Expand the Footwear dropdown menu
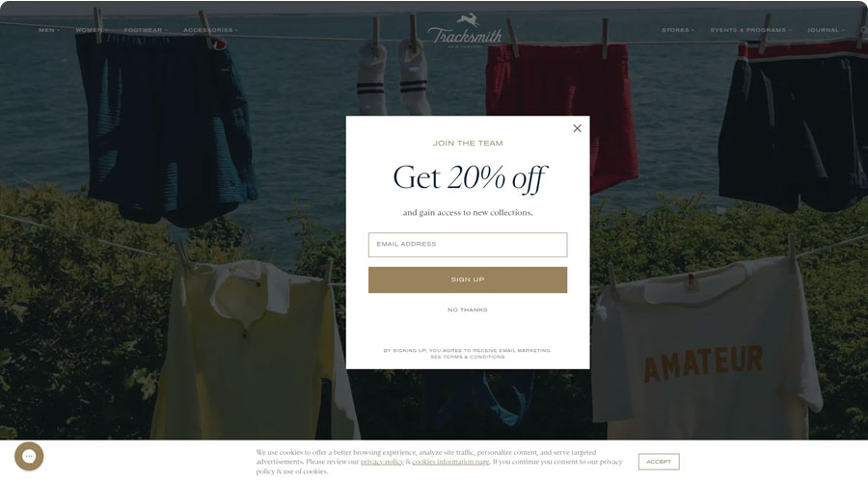Screen dimensions: 868x482 tap(145, 30)
